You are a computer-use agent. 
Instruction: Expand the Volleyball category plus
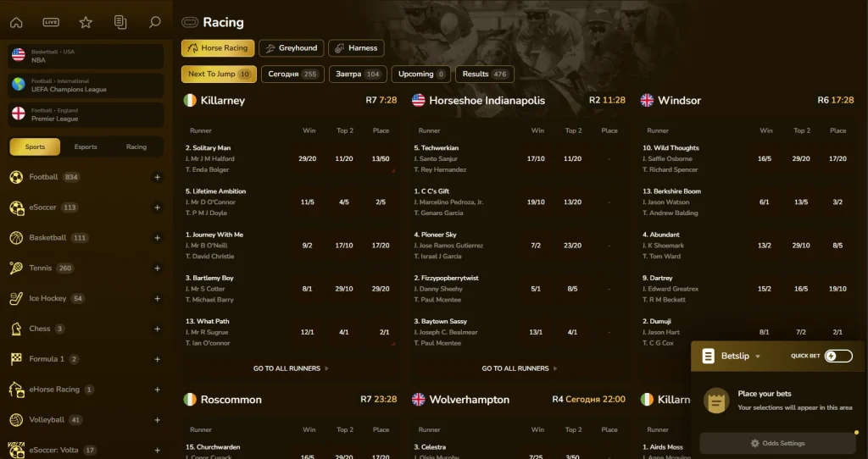157,420
